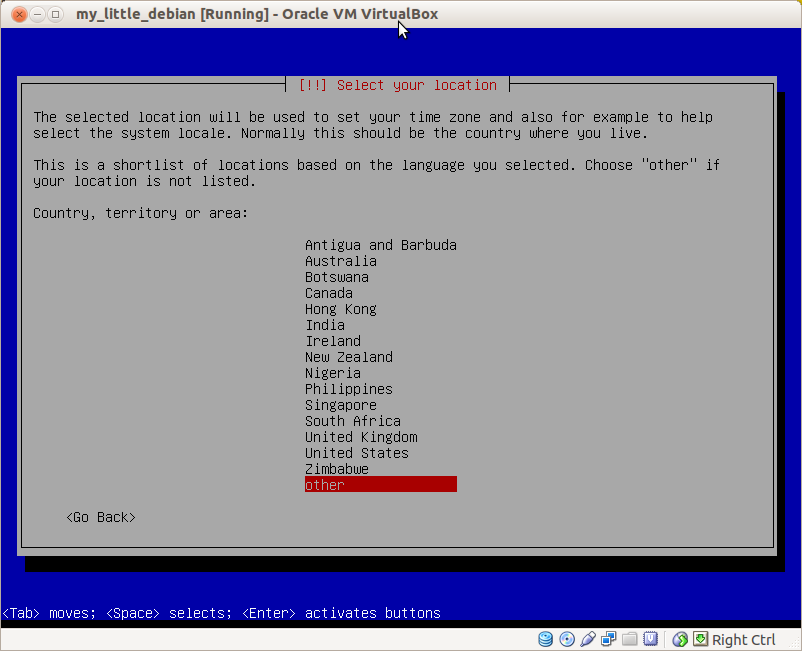
Task: Select Philippines in the list
Action: coord(381,389)
